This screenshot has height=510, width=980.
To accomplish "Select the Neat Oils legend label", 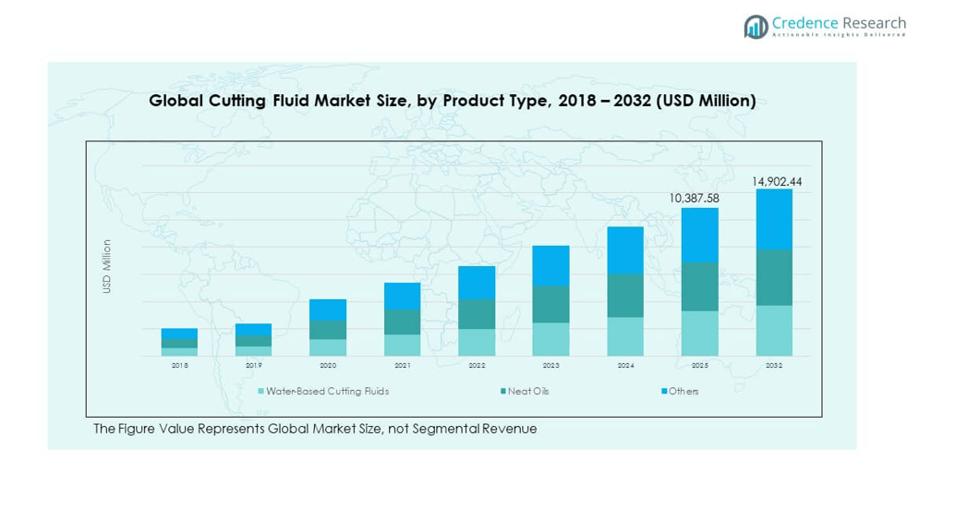I will 528,391.
